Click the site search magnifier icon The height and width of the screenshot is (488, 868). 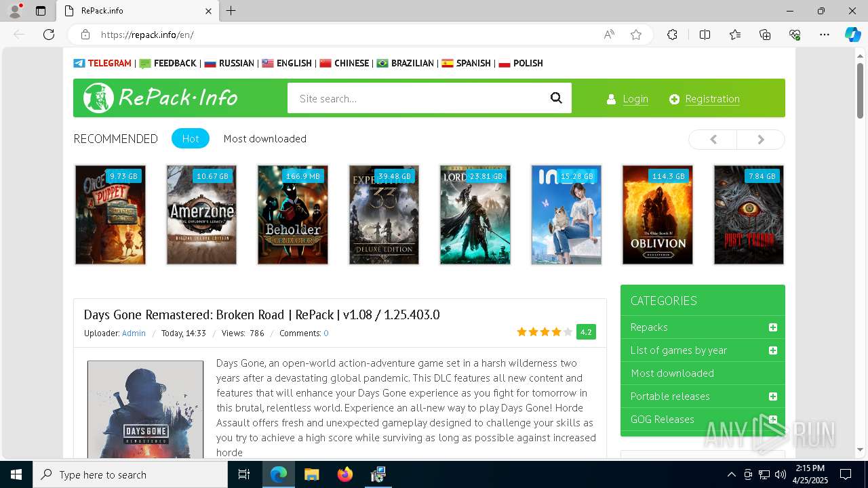[x=556, y=98]
